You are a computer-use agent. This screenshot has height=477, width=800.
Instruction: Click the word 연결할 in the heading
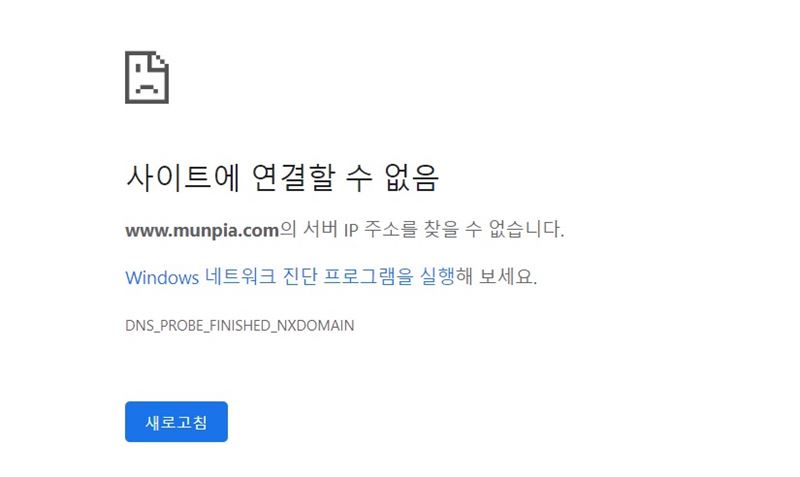(x=294, y=178)
